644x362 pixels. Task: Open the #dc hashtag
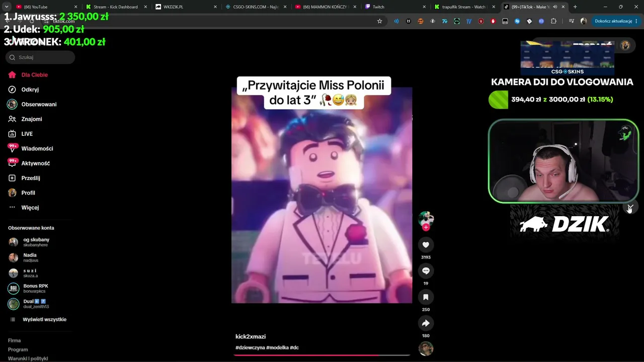[x=294, y=348]
